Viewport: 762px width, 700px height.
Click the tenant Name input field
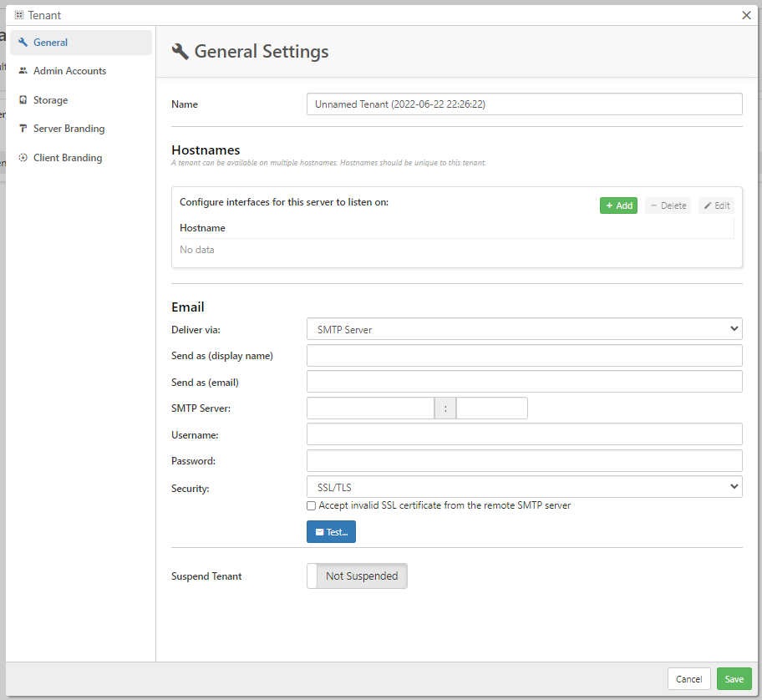tap(524, 104)
